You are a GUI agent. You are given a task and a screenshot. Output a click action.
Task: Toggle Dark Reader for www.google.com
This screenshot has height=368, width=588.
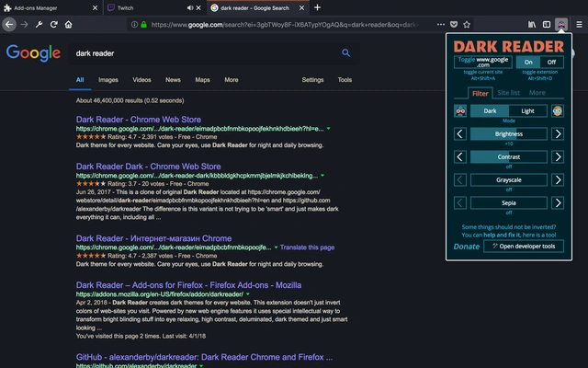[x=483, y=62]
